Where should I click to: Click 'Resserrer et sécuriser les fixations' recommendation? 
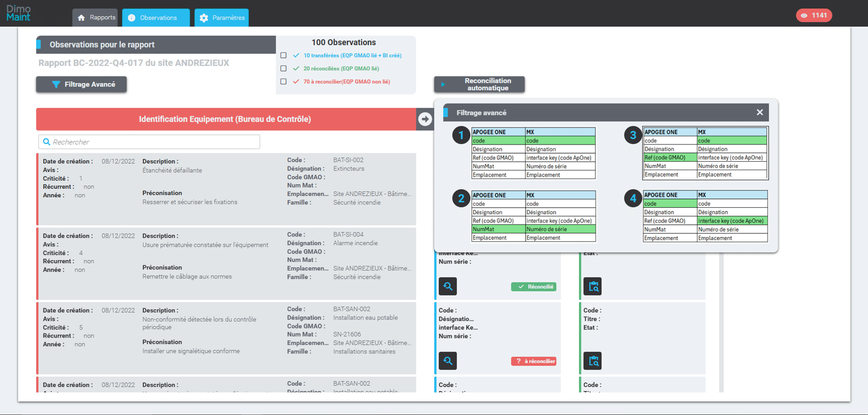click(190, 202)
